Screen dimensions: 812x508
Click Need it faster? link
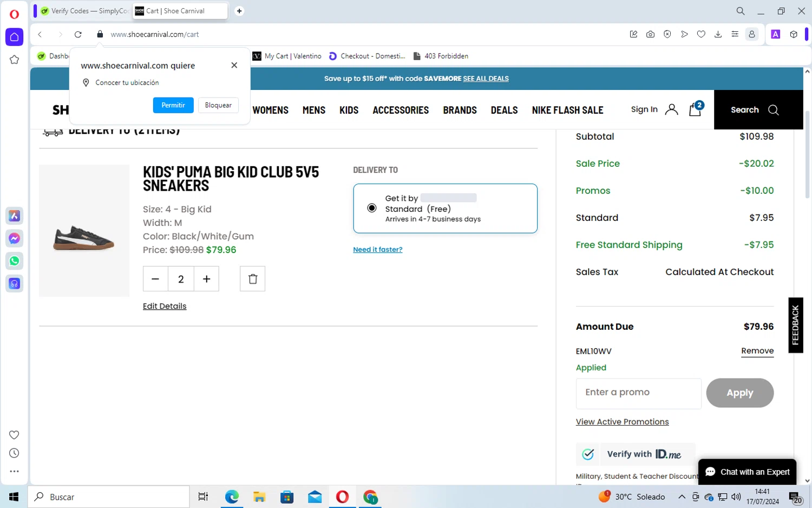[378, 250]
